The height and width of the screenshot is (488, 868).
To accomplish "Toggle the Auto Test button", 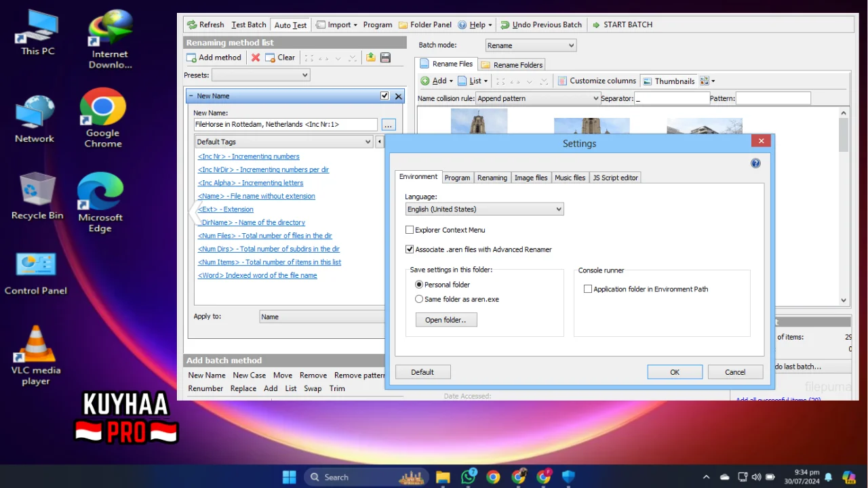I will (290, 25).
